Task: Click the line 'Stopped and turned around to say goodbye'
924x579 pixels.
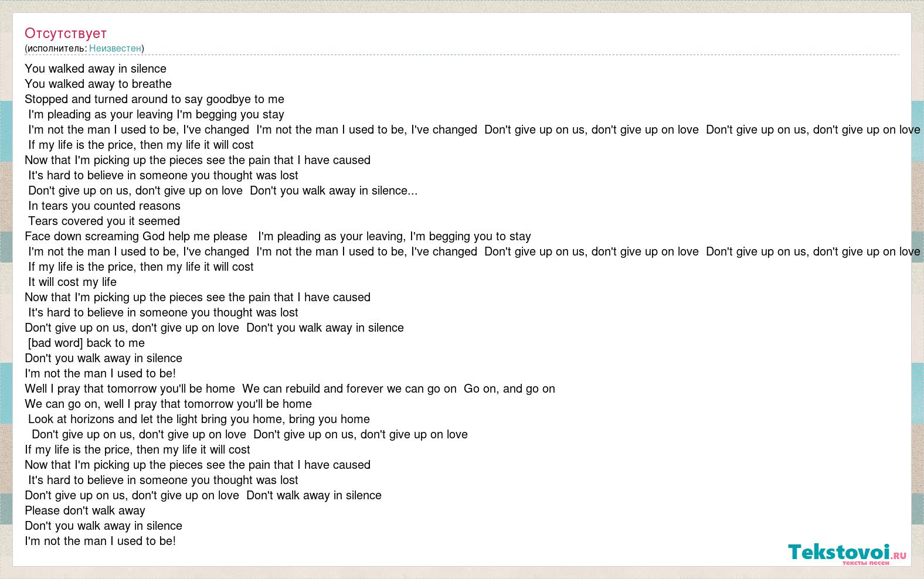Action: [154, 99]
